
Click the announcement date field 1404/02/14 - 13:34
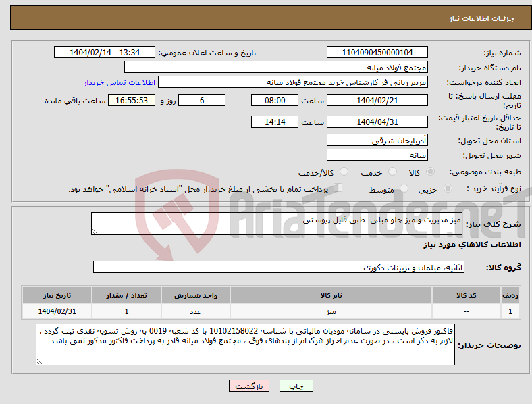(105, 53)
